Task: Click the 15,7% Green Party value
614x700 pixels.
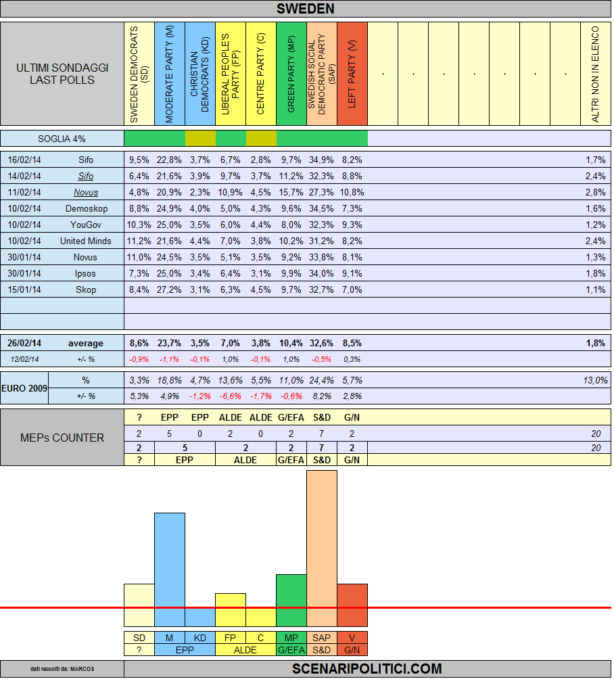Action: [291, 192]
